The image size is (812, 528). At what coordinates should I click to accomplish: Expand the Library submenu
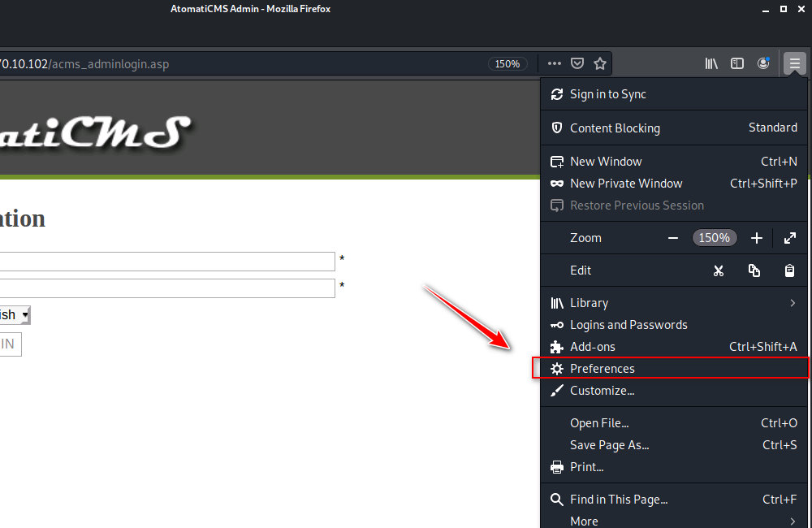pyautogui.click(x=793, y=303)
